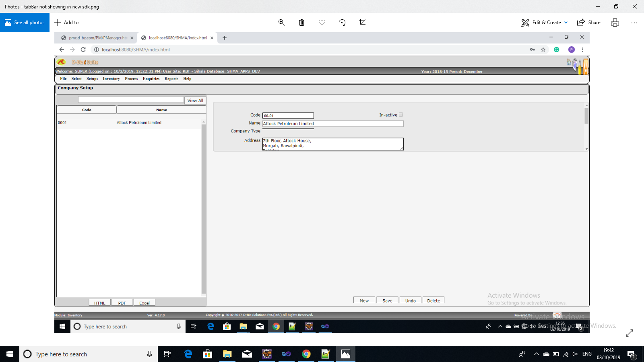Viewport: 644px width, 362px height.
Task: Open the Crop tool in Photos toolbar
Action: [362, 23]
